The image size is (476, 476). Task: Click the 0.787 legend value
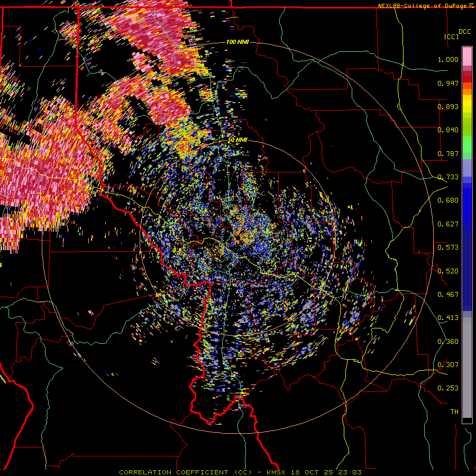[448, 153]
